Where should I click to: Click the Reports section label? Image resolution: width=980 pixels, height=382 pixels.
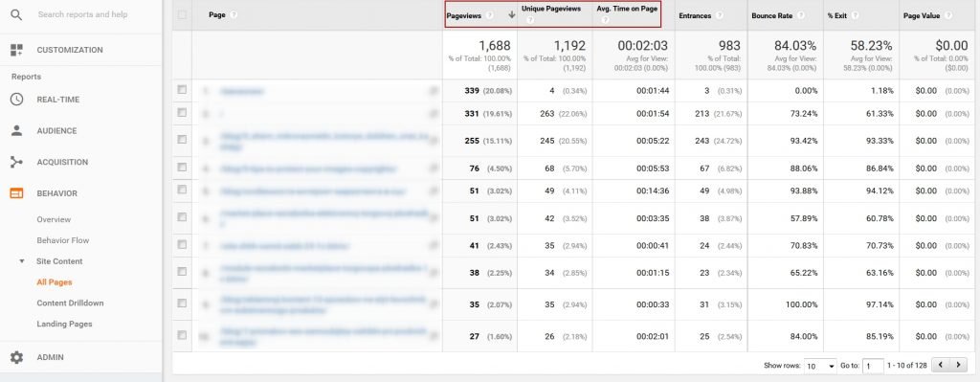coord(26,77)
